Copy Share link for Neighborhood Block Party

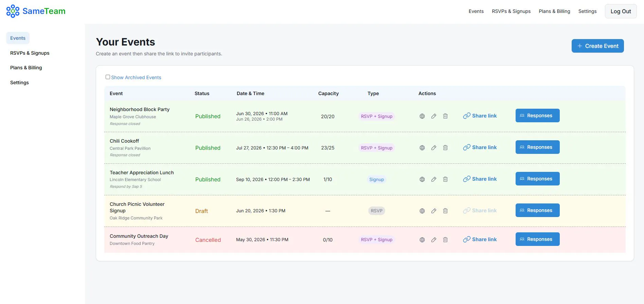(x=480, y=116)
